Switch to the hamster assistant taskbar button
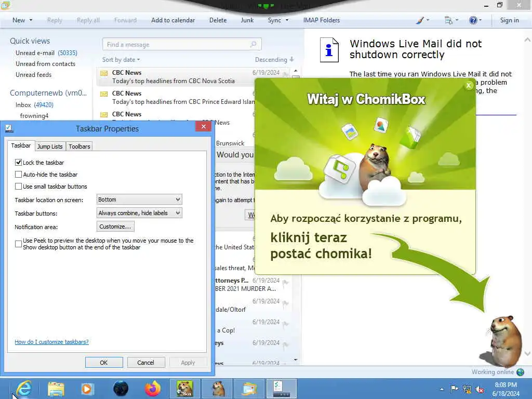This screenshot has height=399, width=532. [x=218, y=389]
